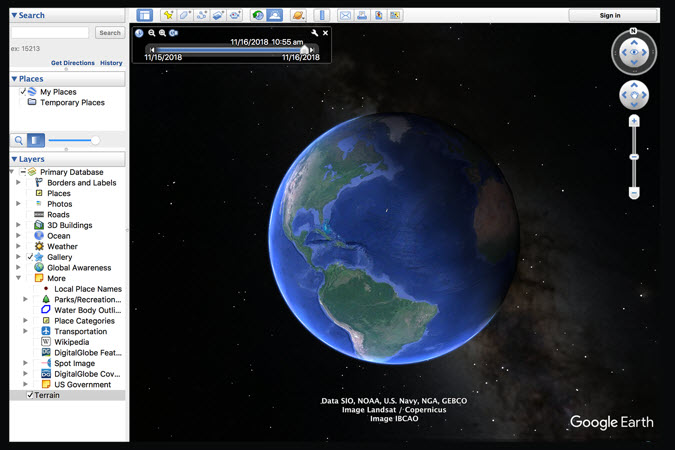Click the email envelope toolbar icon
Image resolution: width=675 pixels, height=450 pixels.
point(345,15)
